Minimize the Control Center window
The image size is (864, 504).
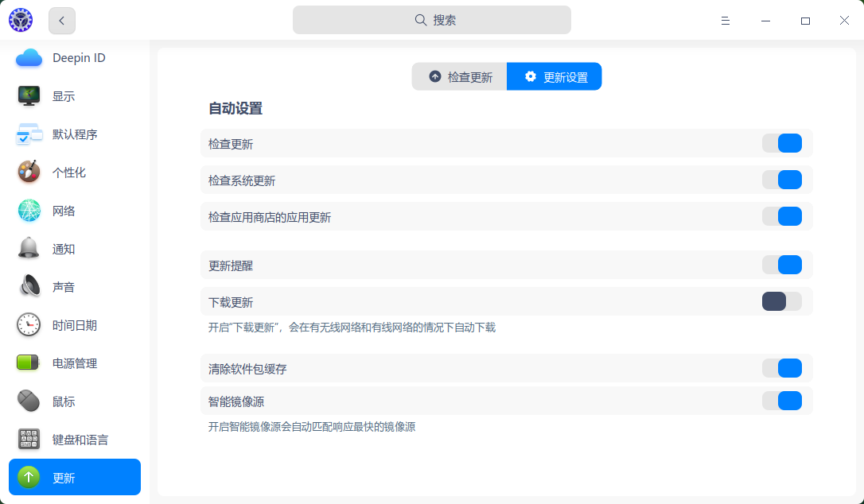[x=765, y=21]
